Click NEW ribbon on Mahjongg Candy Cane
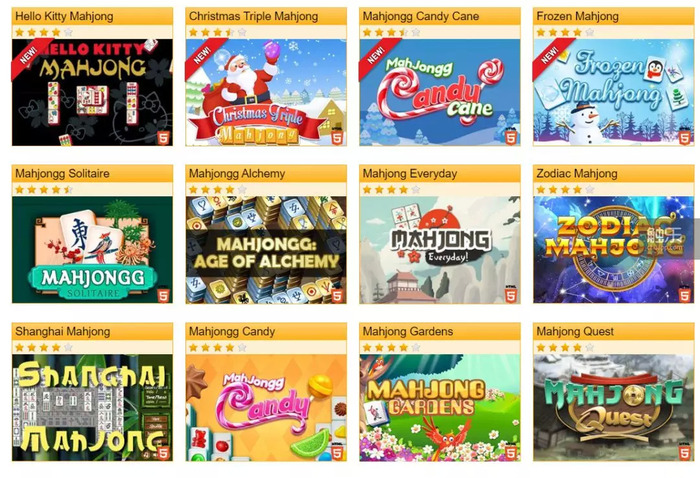The image size is (700, 478). click(x=375, y=55)
